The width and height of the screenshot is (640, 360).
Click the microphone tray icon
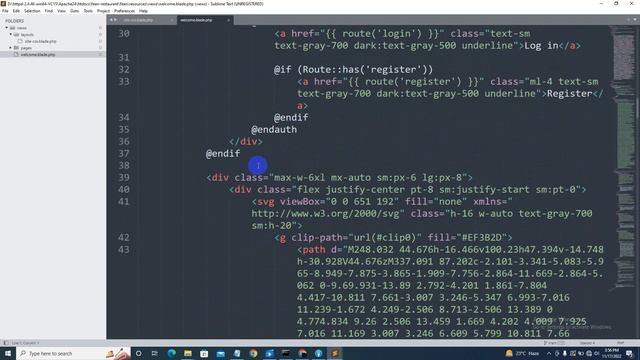(564, 353)
